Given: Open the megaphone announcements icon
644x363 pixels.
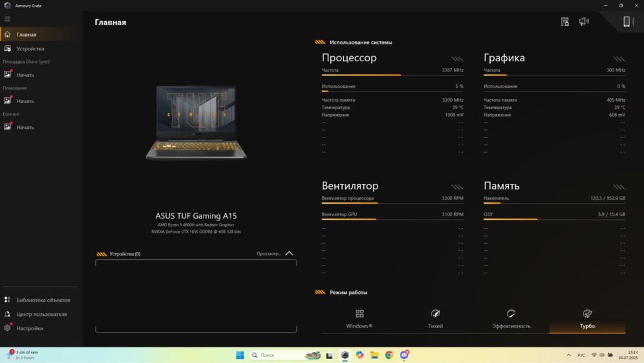Looking at the screenshot, I should pos(583,21).
